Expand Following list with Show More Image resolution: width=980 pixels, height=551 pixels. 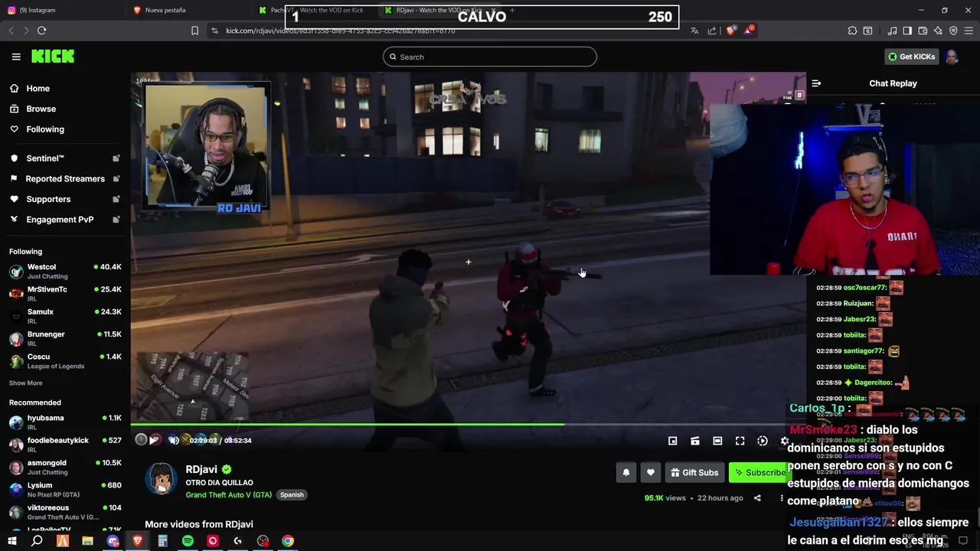click(x=26, y=383)
